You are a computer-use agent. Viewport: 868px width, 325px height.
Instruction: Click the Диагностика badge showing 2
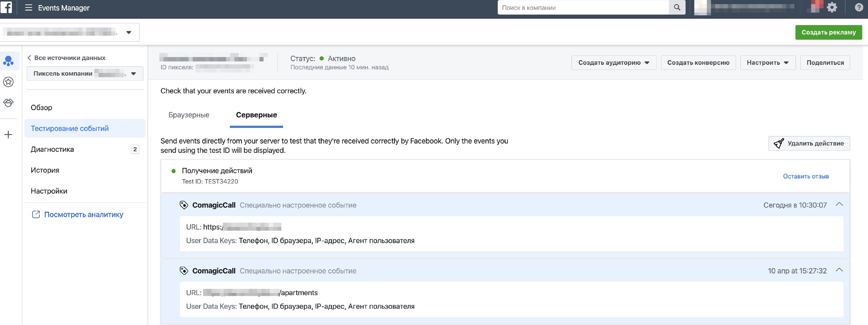point(135,149)
